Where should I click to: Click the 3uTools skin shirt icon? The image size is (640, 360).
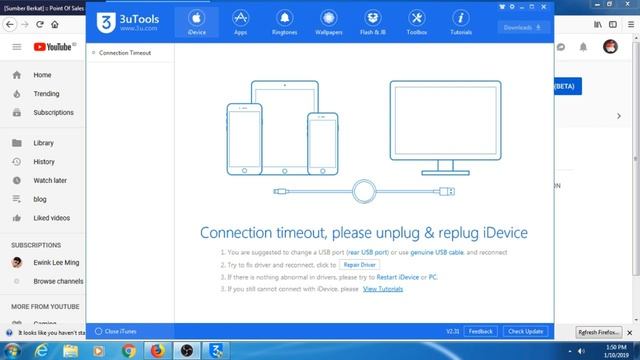click(x=502, y=7)
